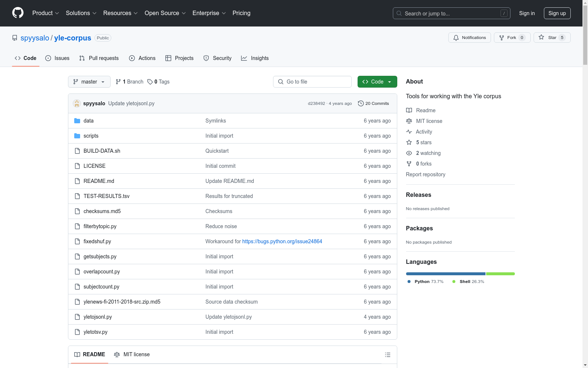Viewport: 588px width, 368px height.
Task: Open the Insights tab
Action: tap(255, 58)
